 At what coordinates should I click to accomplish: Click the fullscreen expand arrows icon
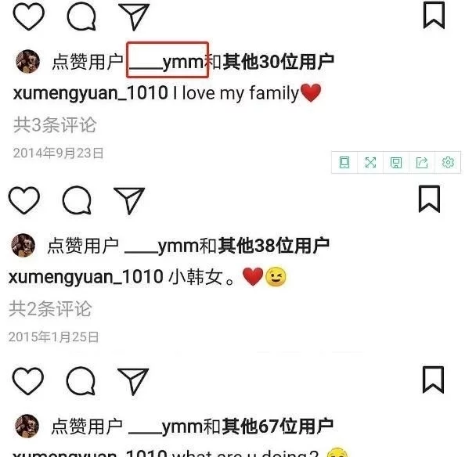click(x=370, y=162)
